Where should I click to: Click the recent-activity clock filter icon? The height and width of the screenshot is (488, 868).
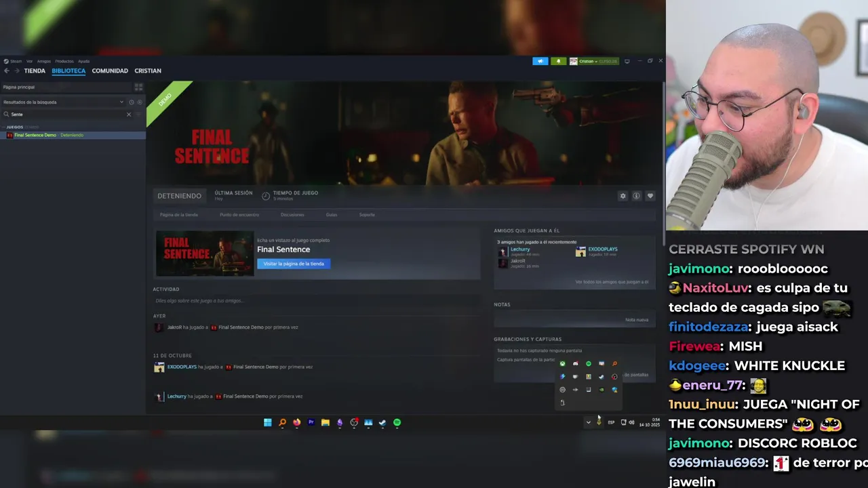(132, 102)
